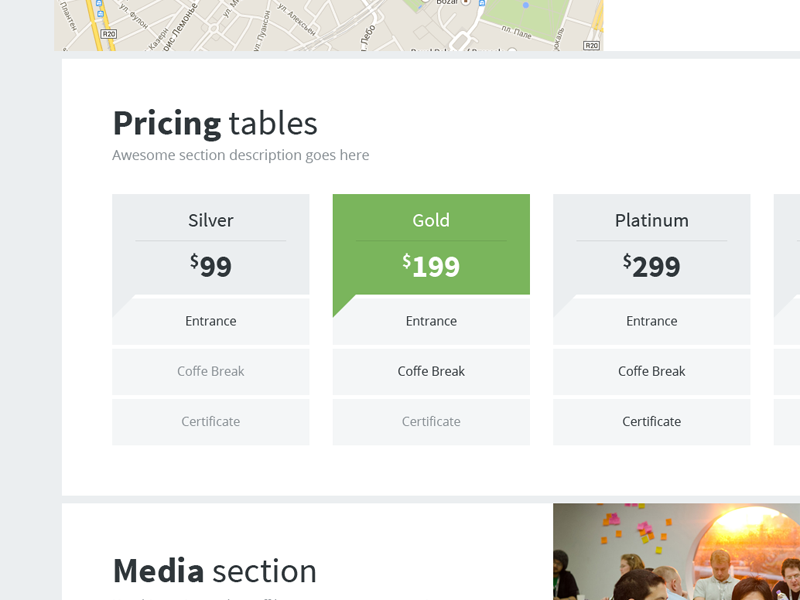
Task: Click the R20 road marker on left of map
Action: (x=109, y=34)
